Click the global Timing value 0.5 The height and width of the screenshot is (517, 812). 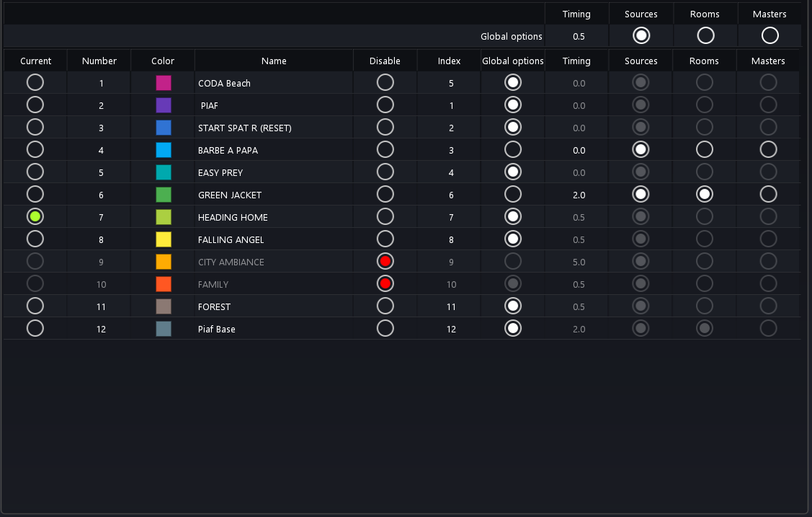pos(579,36)
